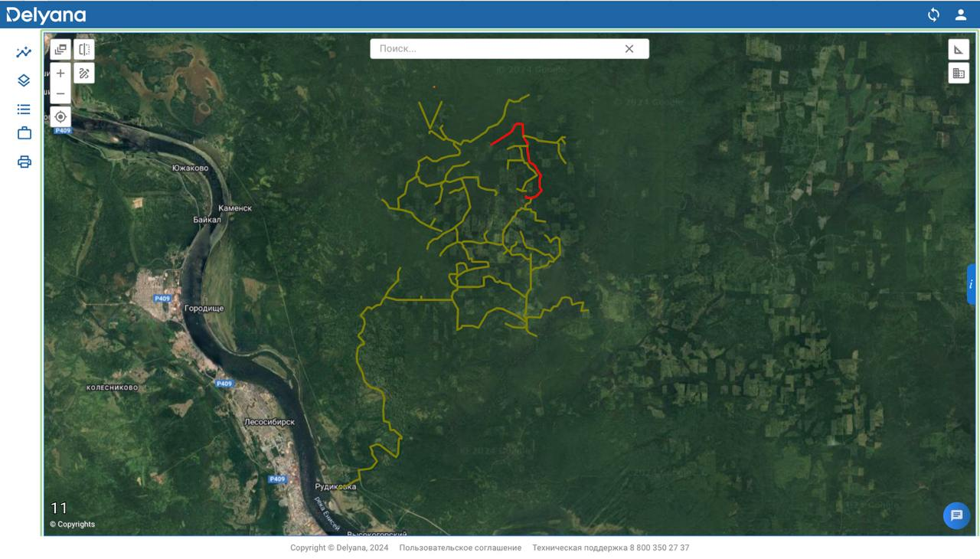Click the Лесосибирск label on the map

269,422
